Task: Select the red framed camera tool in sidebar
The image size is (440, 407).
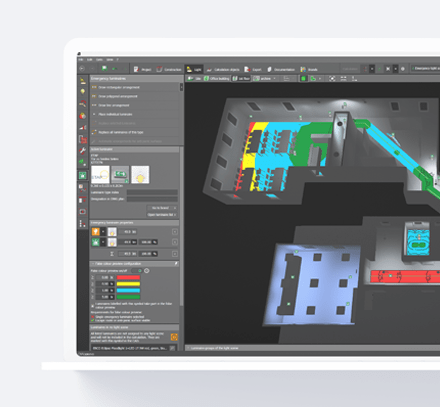Action: click(82, 212)
